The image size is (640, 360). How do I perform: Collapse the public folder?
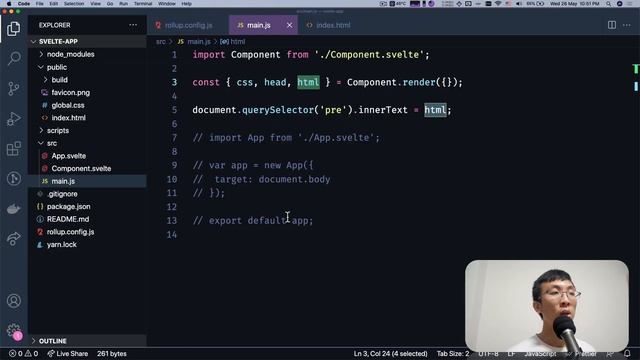pyautogui.click(x=87, y=67)
